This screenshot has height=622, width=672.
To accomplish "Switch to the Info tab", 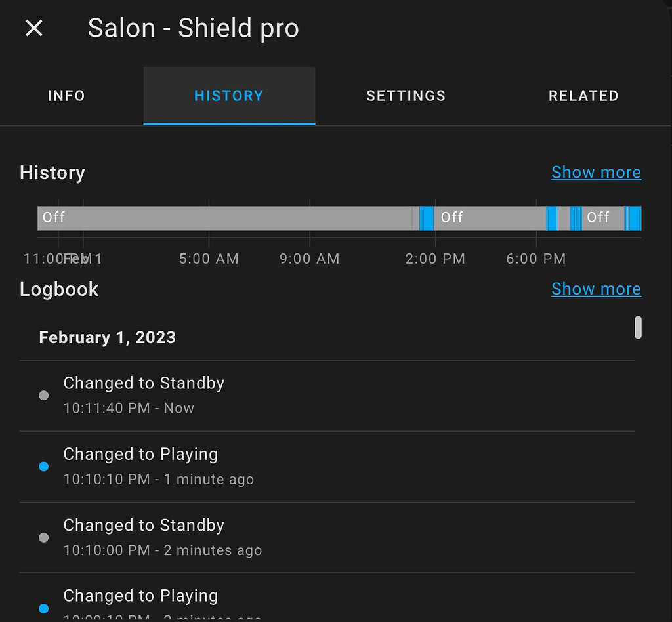I will (66, 96).
